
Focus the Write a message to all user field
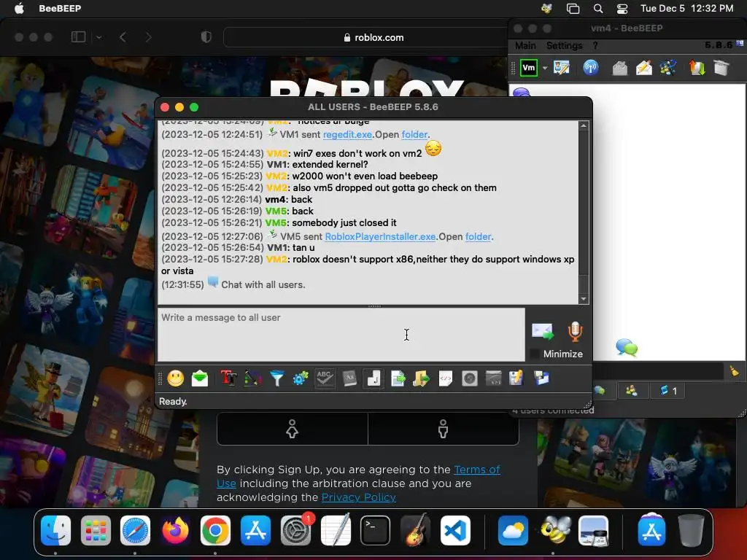pos(341,334)
